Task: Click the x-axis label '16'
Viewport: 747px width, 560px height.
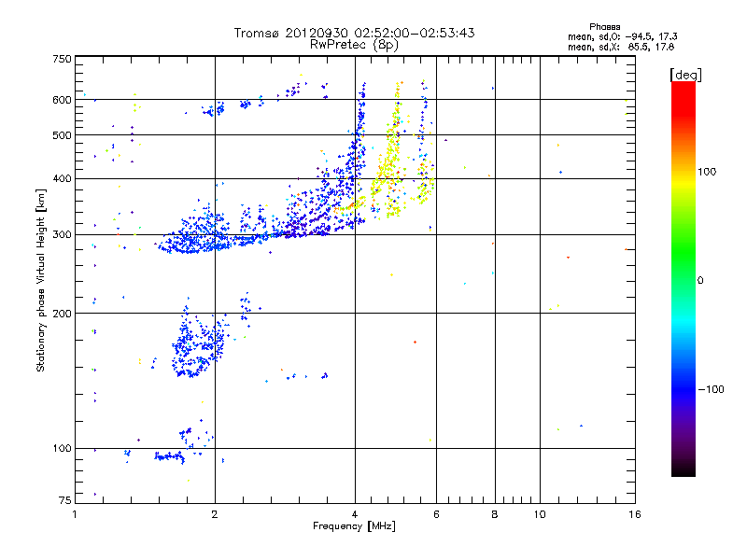Action: 635,514
